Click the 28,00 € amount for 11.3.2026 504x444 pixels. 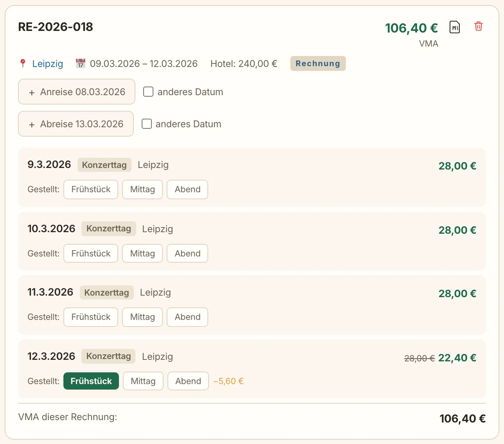(x=457, y=294)
